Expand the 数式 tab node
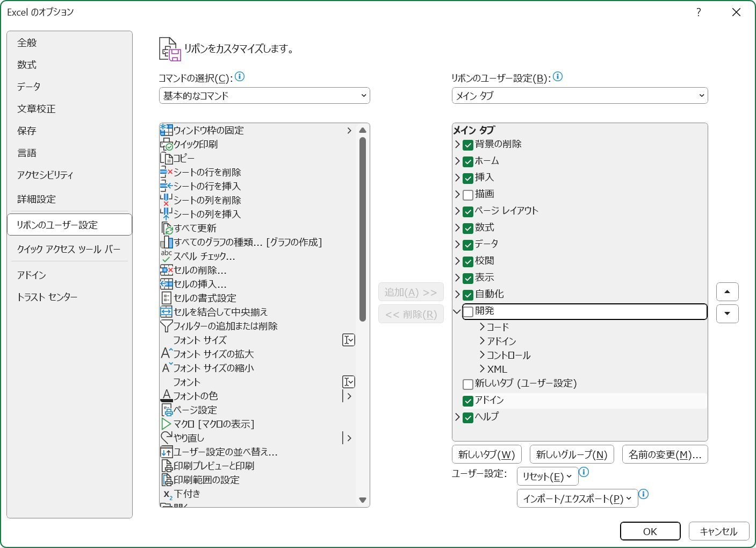Screen dimensions: 756x548 (457, 228)
